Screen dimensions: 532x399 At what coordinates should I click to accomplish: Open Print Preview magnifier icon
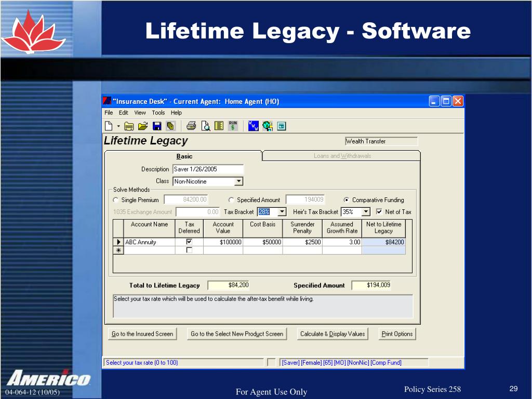(205, 126)
